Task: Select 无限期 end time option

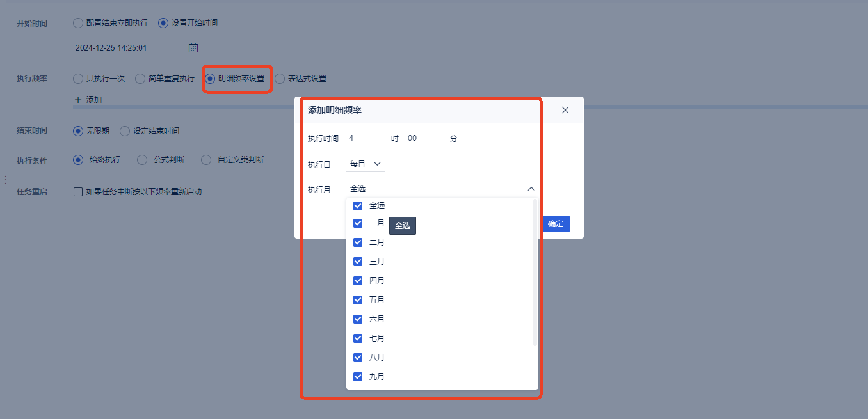Action: tap(78, 130)
